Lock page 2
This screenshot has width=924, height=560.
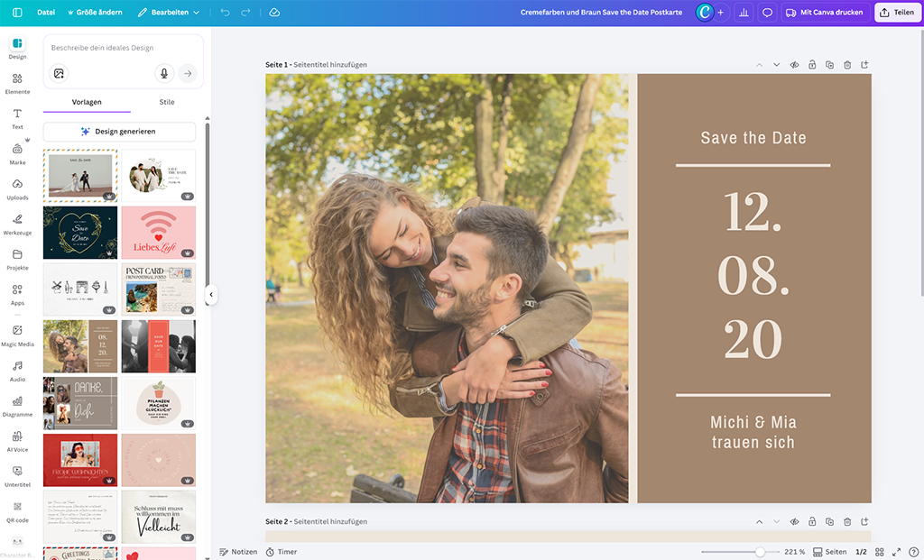812,522
